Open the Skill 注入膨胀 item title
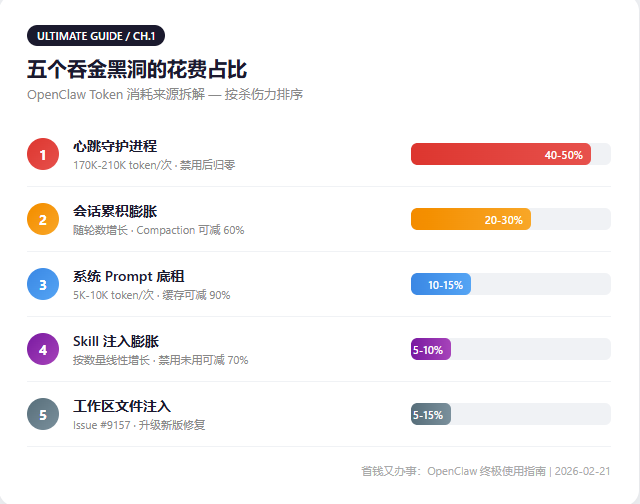The width and height of the screenshot is (640, 504). pyautogui.click(x=116, y=341)
